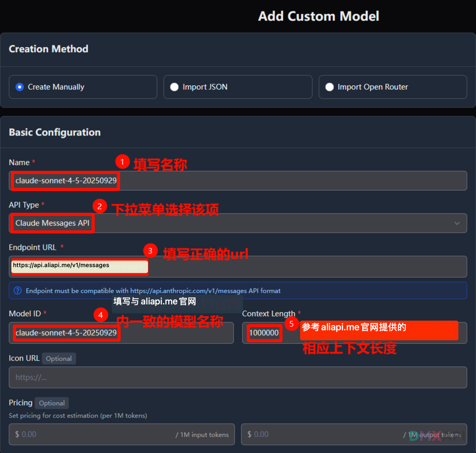Click the 'Icon URL' field label
The image size is (476, 453).
pos(24,358)
